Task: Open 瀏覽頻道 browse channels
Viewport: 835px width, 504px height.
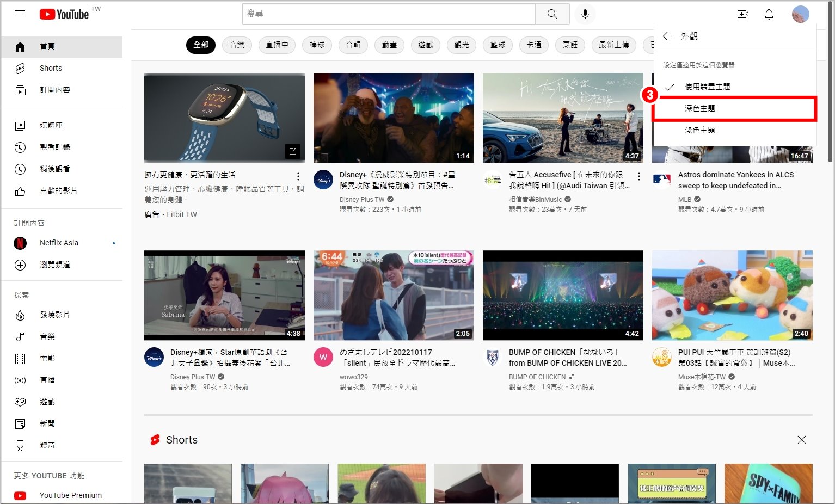Action: coord(62,265)
